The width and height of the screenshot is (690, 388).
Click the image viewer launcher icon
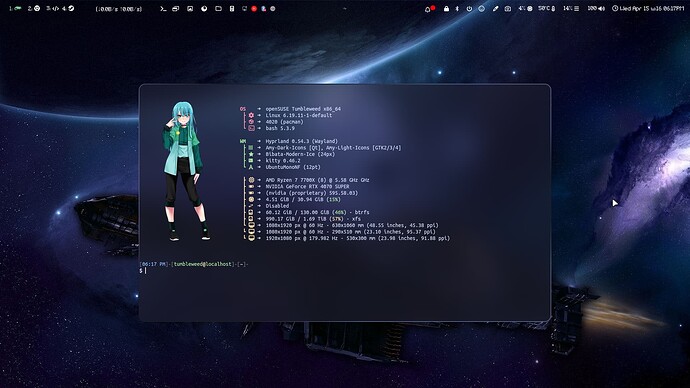pyautogui.click(x=190, y=8)
